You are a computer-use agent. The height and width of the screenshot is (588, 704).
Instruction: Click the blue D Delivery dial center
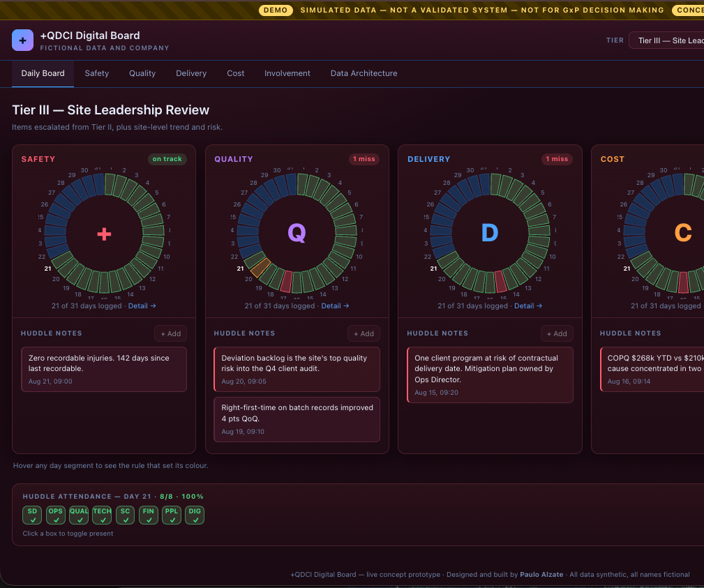tap(490, 233)
